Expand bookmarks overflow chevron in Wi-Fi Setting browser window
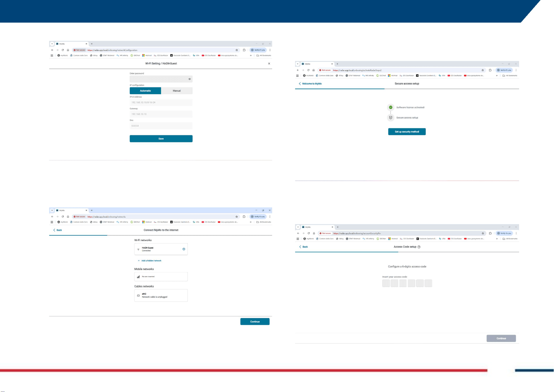The height and width of the screenshot is (392, 554). coord(251,55)
